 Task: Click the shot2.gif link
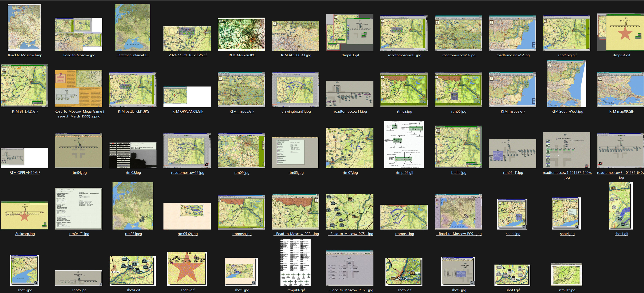tap(405, 290)
